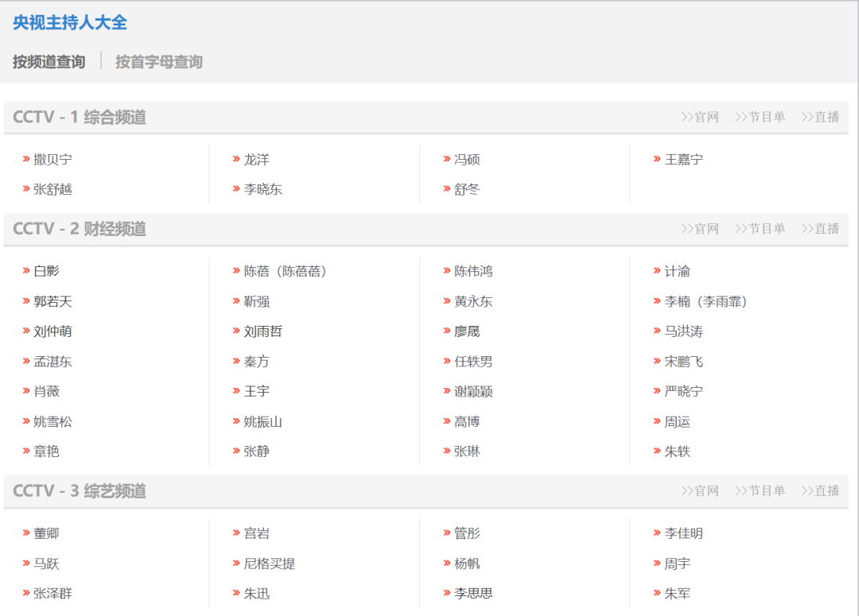This screenshot has width=859, height=616.
Task: View host 白影
Action: point(46,271)
